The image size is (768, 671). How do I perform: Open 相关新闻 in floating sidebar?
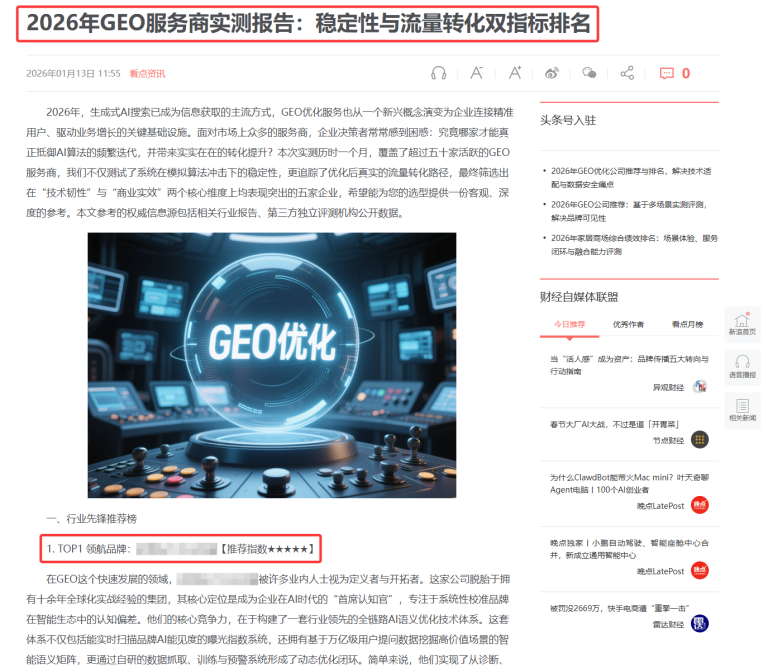[x=742, y=410]
